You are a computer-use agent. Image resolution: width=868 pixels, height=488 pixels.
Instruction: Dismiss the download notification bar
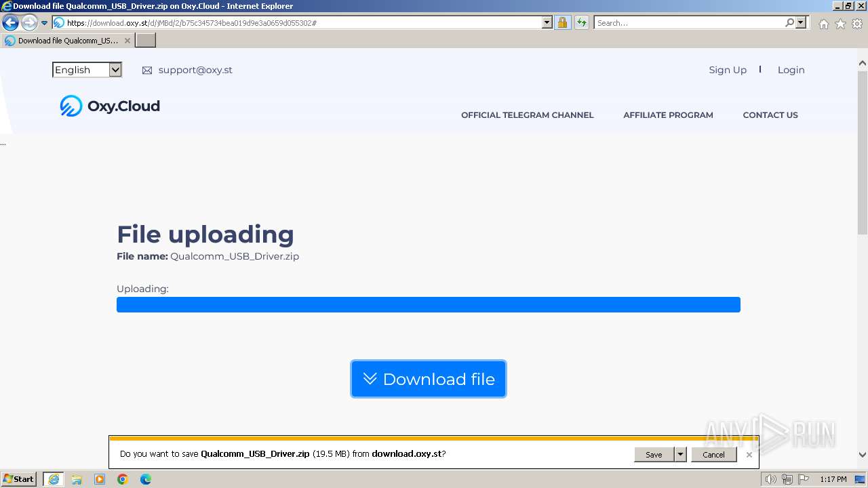coord(749,455)
